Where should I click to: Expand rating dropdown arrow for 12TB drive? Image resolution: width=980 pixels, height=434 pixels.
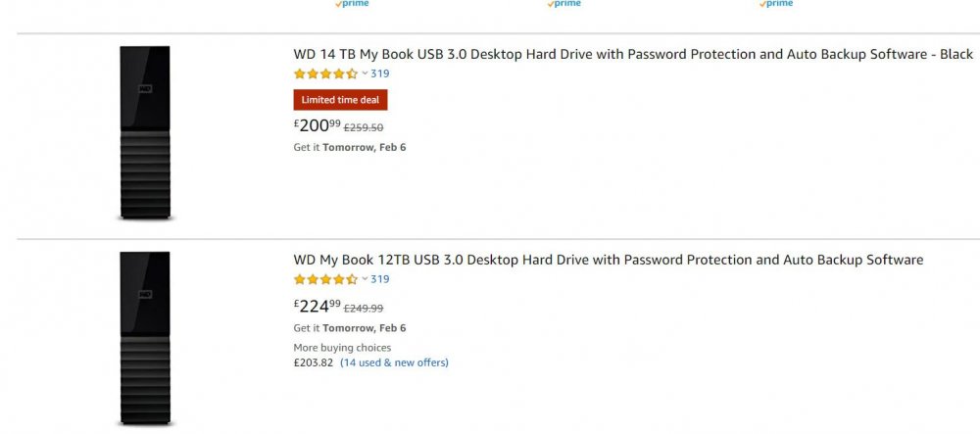pyautogui.click(x=365, y=279)
